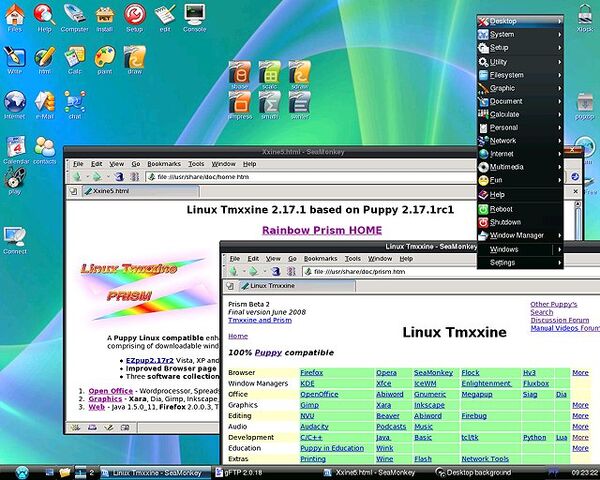
Task: Click the Xxine5 window URL field
Action: pos(312,177)
